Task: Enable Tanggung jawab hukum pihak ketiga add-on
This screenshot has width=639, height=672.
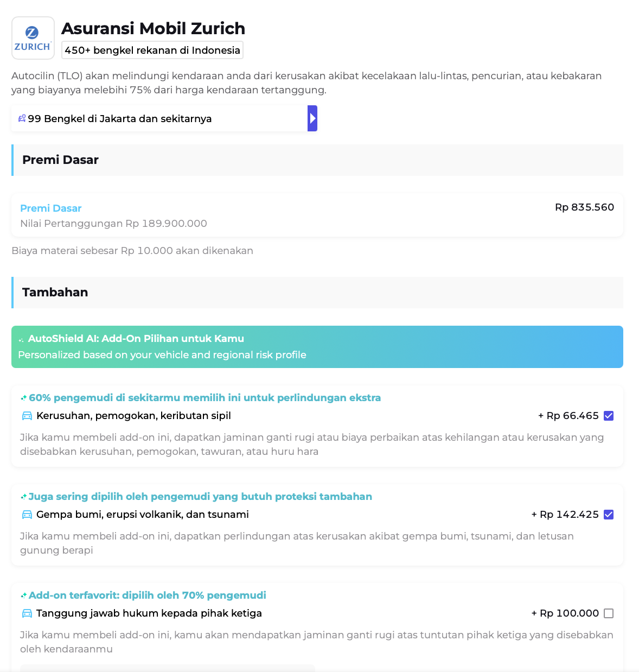Action: (x=609, y=613)
